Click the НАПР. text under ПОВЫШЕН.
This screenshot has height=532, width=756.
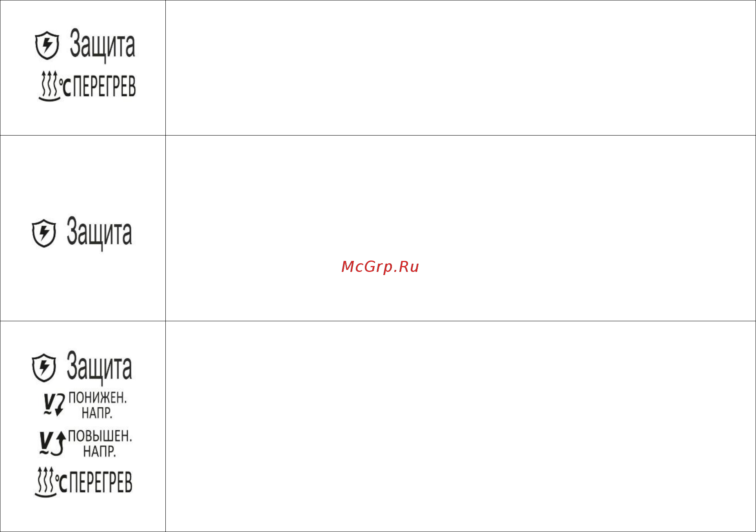tap(100, 452)
